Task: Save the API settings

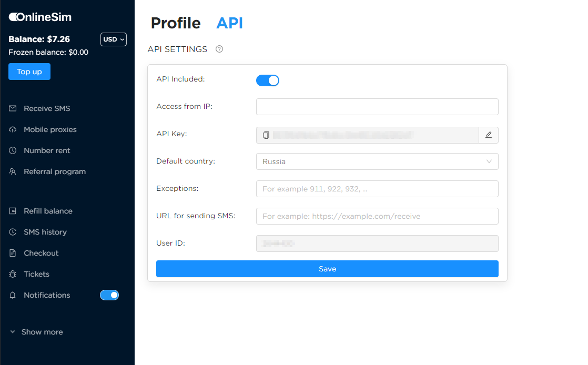Action: (x=327, y=269)
